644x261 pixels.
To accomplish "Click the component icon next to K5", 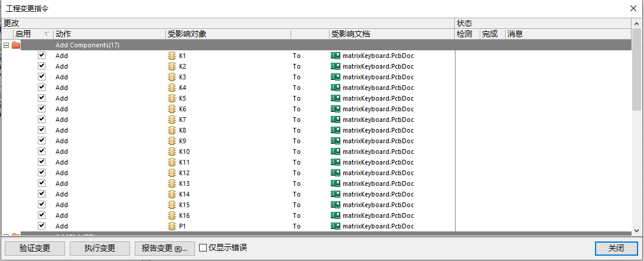I will [173, 98].
